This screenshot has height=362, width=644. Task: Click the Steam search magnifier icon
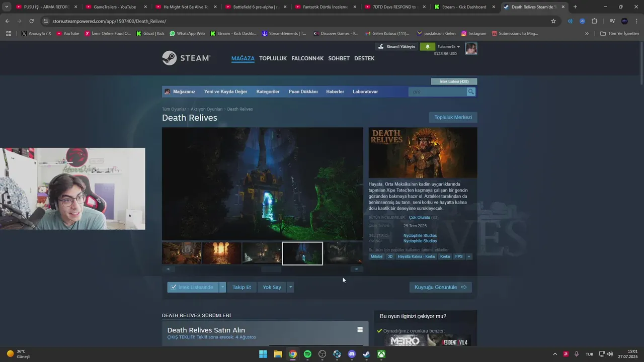(x=471, y=92)
